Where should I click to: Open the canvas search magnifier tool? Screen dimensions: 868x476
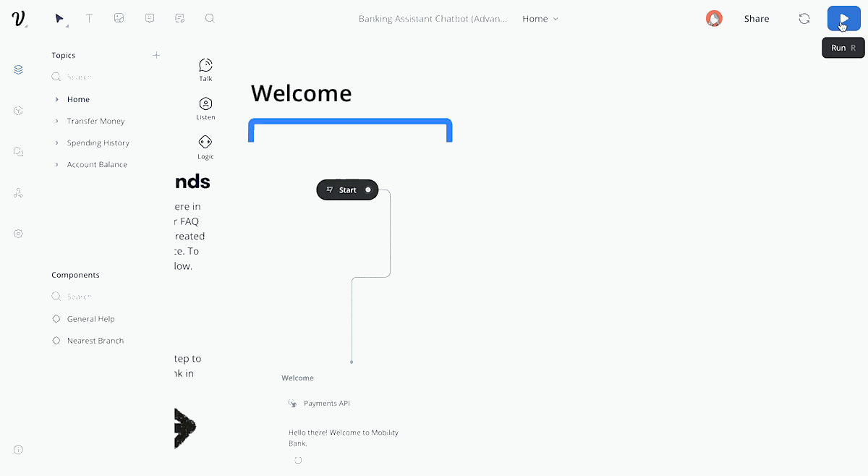tap(210, 19)
